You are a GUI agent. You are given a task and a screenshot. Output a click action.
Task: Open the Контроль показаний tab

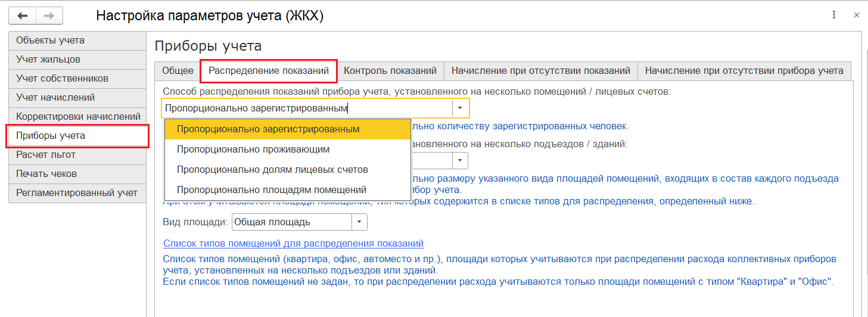390,71
